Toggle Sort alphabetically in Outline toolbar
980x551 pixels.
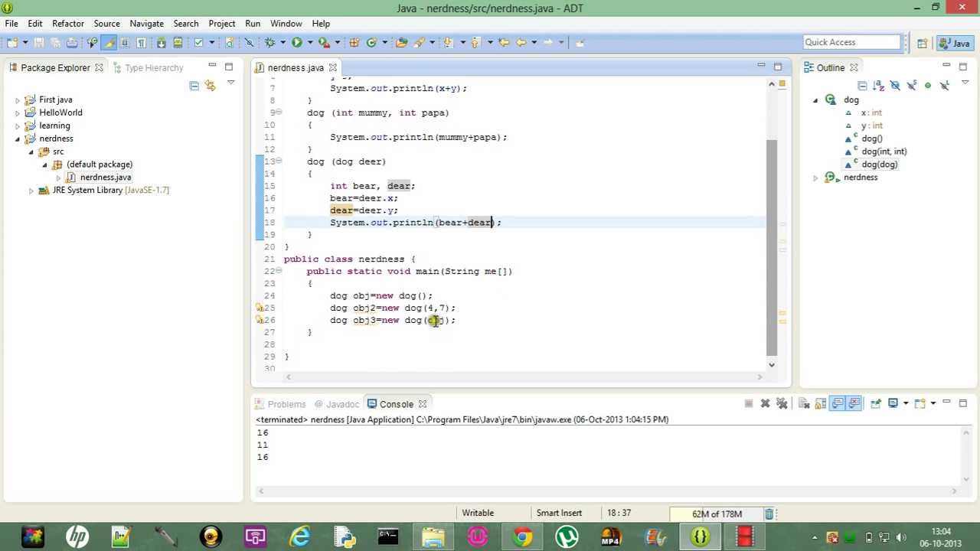click(878, 85)
